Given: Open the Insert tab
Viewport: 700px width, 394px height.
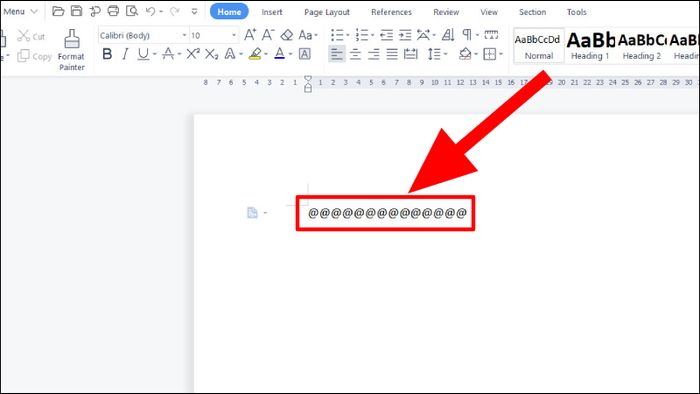Looking at the screenshot, I should pos(272,12).
